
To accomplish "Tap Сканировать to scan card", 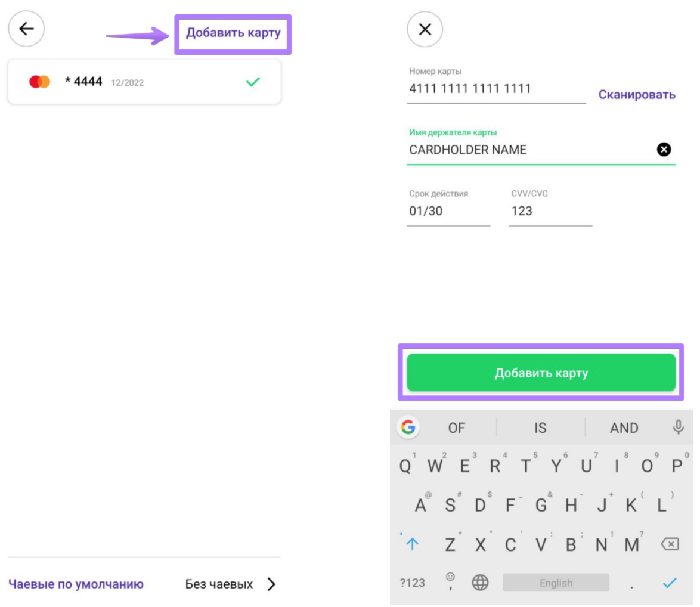I will coord(637,95).
